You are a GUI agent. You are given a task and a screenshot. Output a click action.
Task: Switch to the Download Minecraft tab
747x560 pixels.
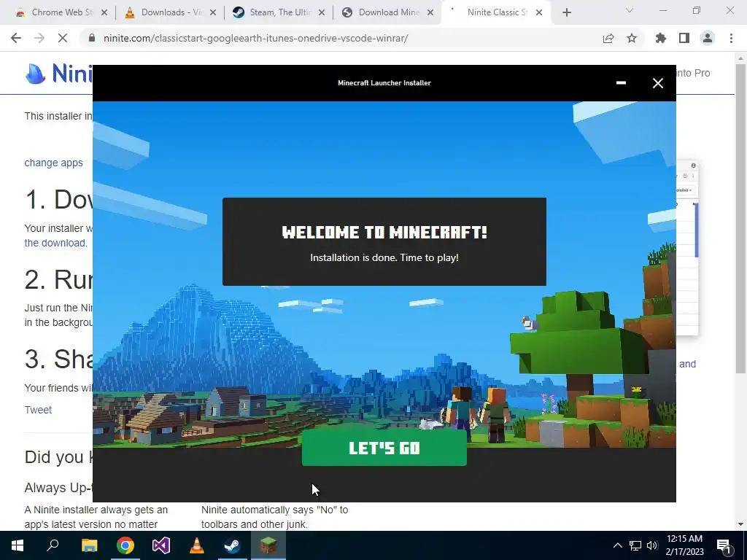tap(388, 12)
